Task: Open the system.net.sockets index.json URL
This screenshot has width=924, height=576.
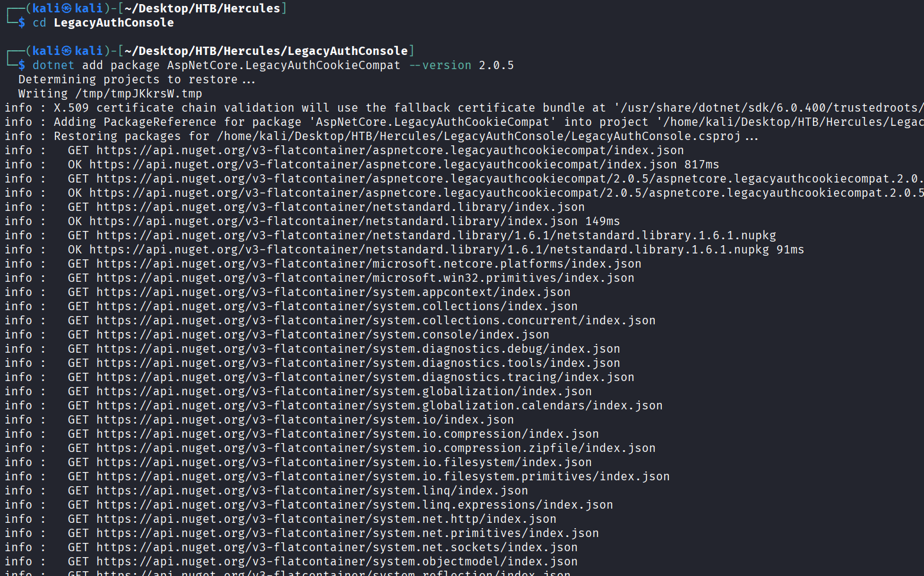Action: pyautogui.click(x=337, y=547)
